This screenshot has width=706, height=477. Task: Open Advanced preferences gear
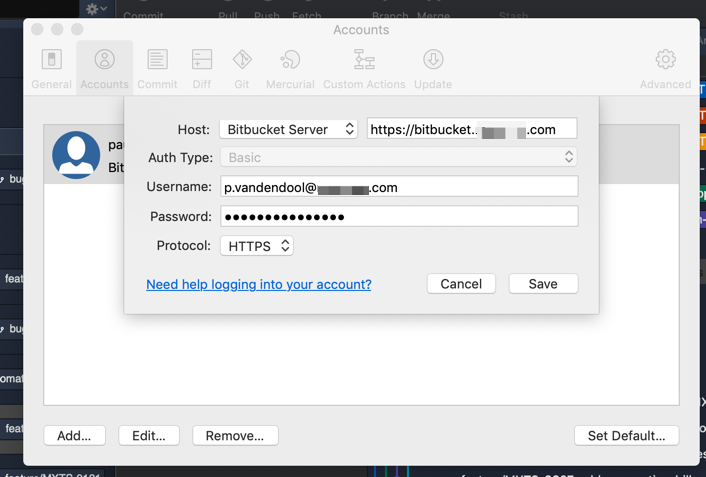click(665, 68)
